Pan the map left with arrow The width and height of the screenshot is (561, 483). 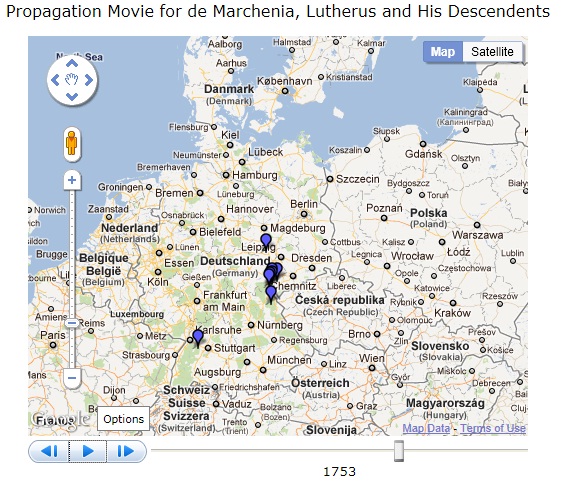tap(55, 80)
